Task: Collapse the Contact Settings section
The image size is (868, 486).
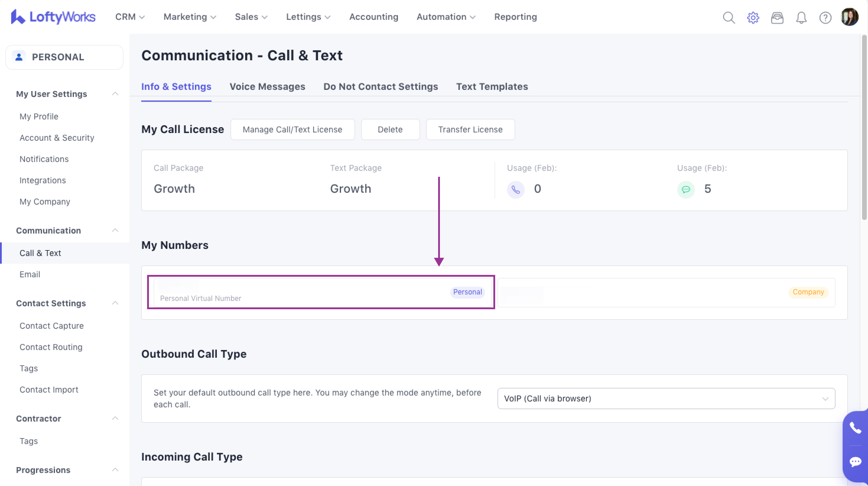Action: pyautogui.click(x=115, y=303)
